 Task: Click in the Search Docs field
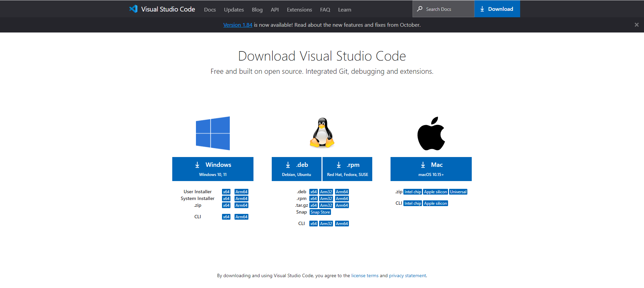point(443,9)
